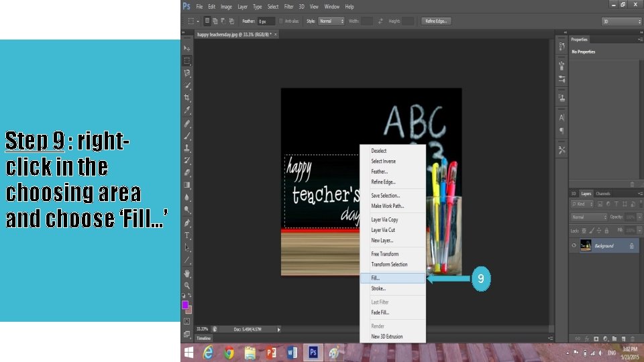Open workspace switcher dropdown labeled 3D

[621, 21]
